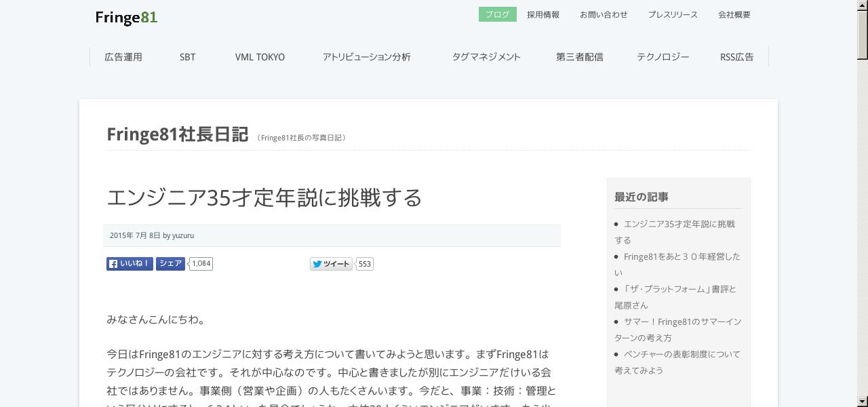Viewport: 868px width, 407px height.
Task: Open 第三者配信 navigation item
Action: 580,57
